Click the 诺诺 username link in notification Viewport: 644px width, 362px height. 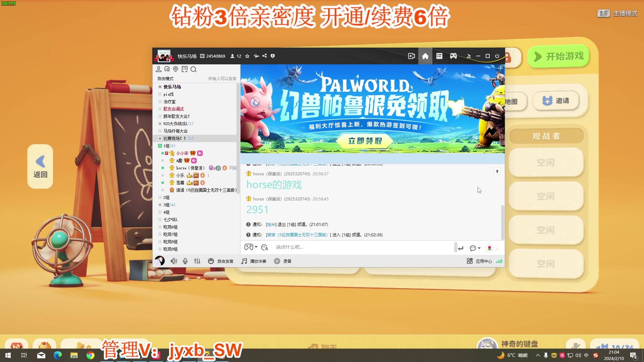[x=297, y=235]
